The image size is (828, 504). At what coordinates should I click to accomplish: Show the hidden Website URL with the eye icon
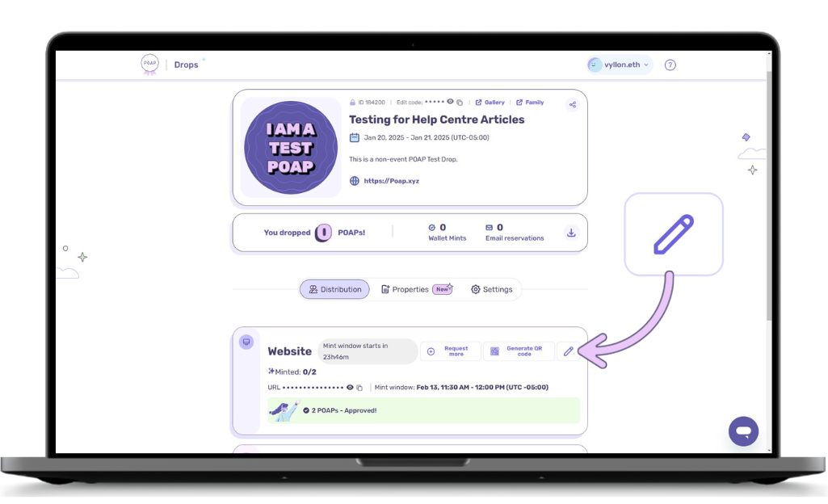(x=350, y=388)
